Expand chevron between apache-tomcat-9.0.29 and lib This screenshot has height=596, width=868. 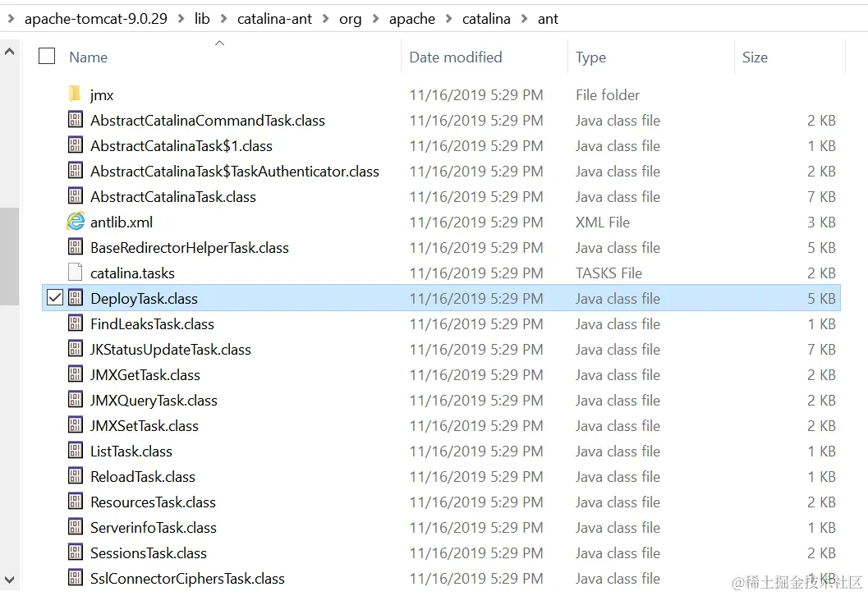[181, 19]
